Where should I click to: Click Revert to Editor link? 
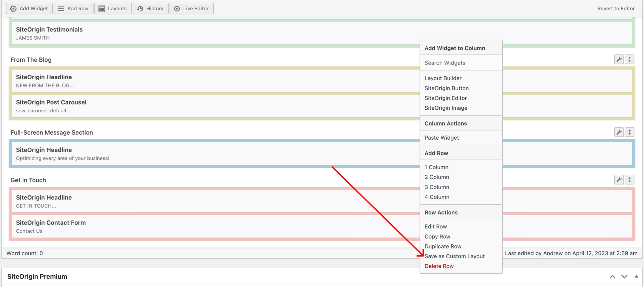pos(616,9)
